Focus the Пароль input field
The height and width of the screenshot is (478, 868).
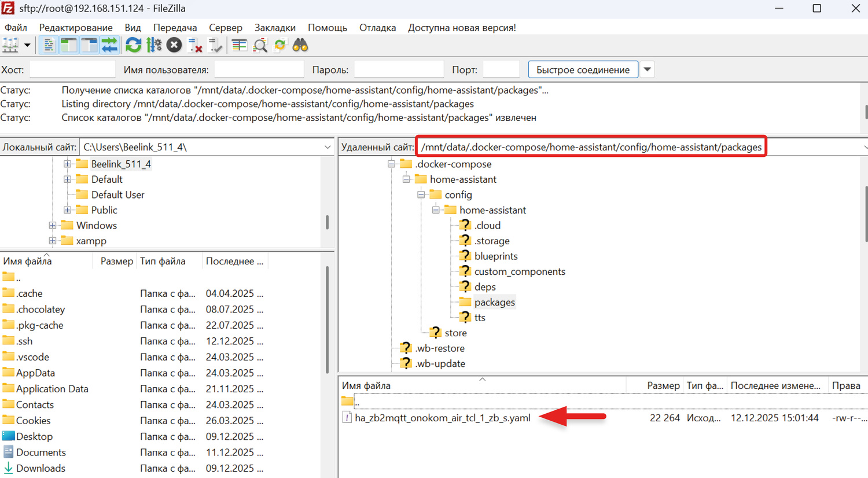tap(399, 69)
